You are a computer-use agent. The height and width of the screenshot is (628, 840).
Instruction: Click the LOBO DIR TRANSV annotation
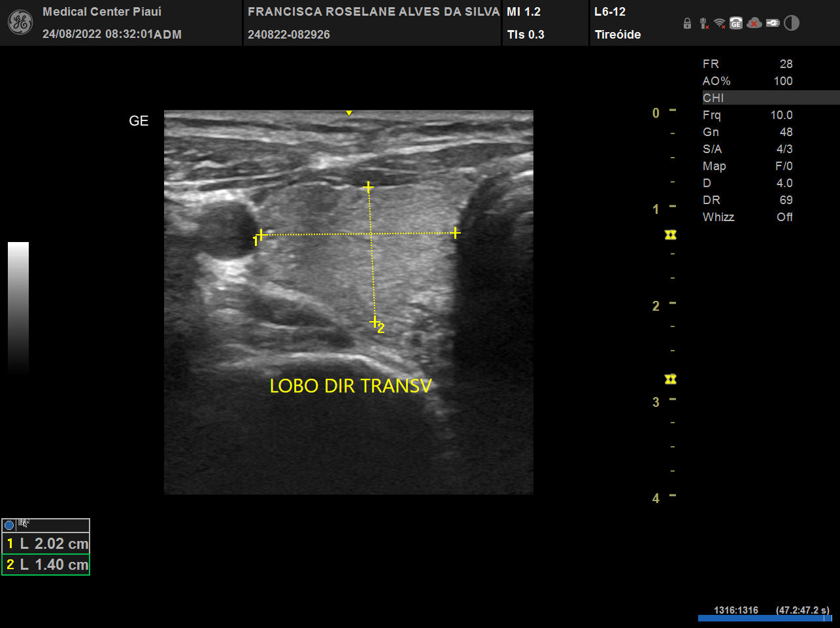point(350,386)
